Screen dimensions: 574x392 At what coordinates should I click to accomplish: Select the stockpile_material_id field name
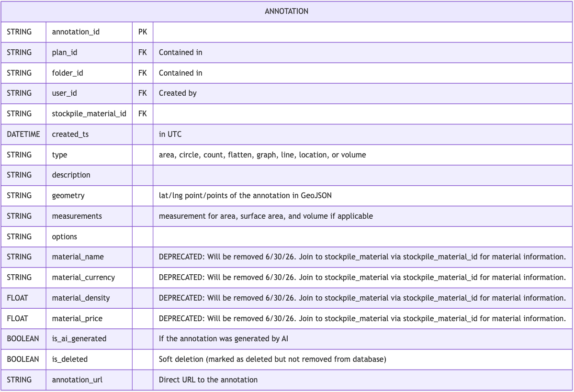(89, 113)
